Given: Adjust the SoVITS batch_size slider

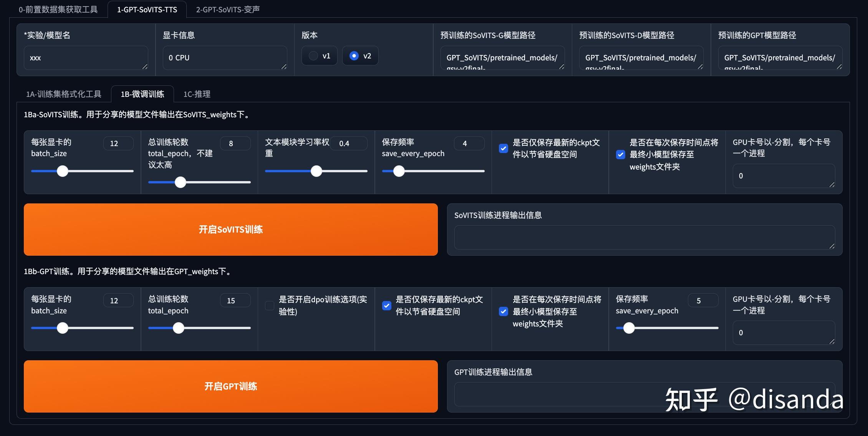Looking at the screenshot, I should coord(63,171).
